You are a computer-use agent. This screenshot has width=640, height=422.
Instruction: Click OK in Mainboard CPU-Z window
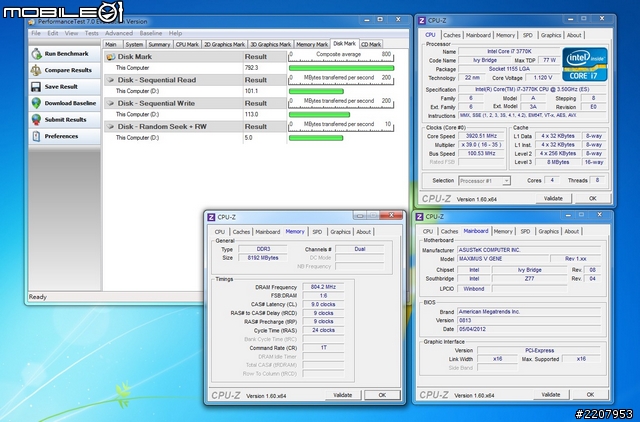click(x=590, y=395)
